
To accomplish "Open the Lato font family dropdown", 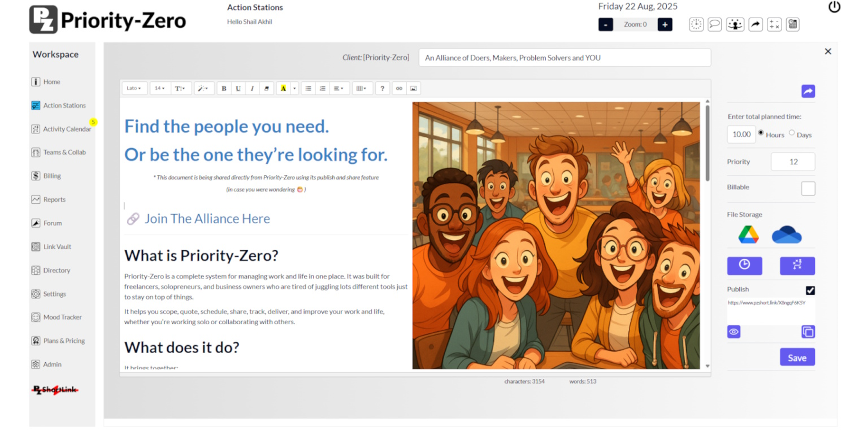I will click(x=134, y=89).
